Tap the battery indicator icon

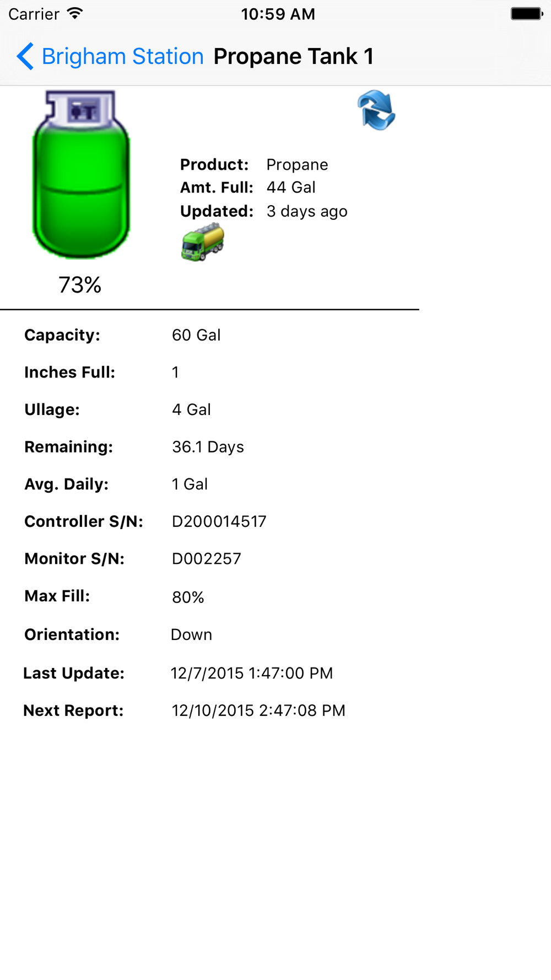click(x=527, y=14)
